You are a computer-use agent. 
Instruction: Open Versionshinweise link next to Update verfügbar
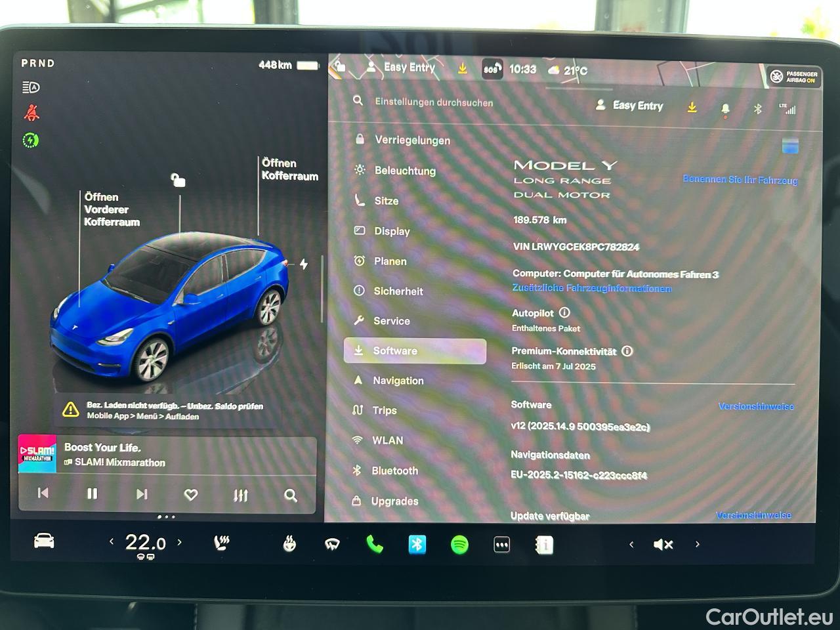pyautogui.click(x=753, y=515)
